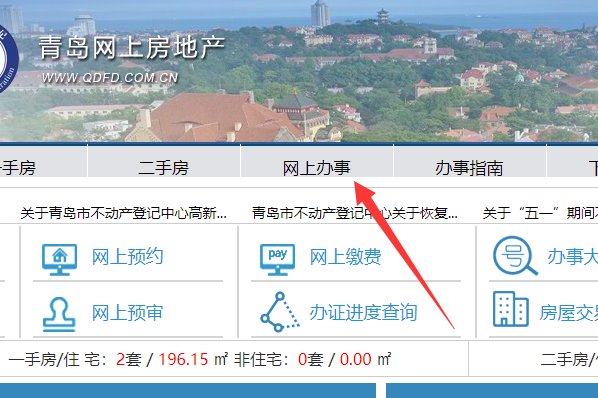Click the 非住宅 0.00 ㎡ value

click(x=365, y=359)
